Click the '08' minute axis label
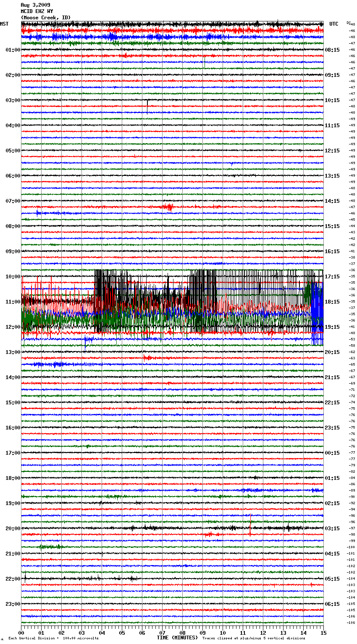 pyautogui.click(x=182, y=633)
